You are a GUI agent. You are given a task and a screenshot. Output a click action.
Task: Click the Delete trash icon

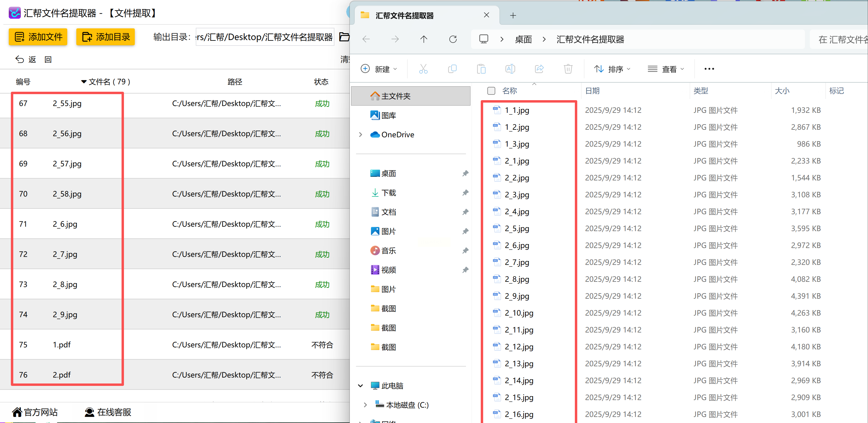click(568, 69)
